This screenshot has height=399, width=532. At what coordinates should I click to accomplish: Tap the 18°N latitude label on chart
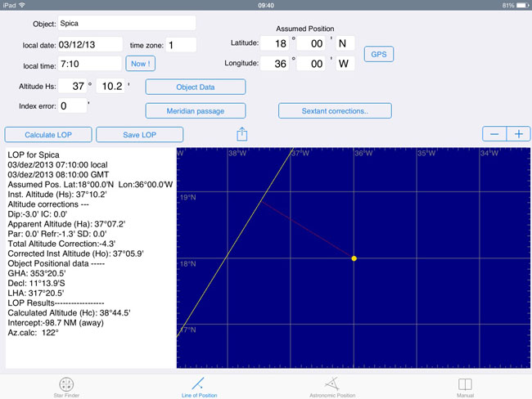[187, 264]
